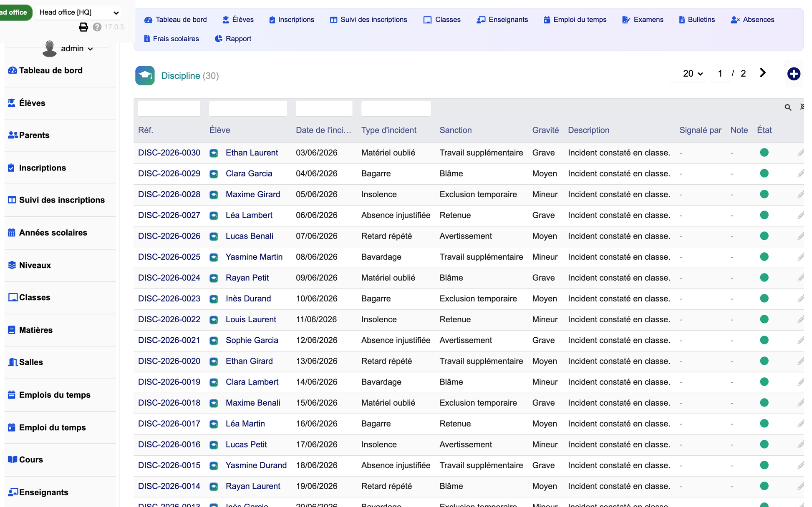Edit DISC-2026-0030 with its pencil icon
This screenshot has height=507, width=812.
click(800, 153)
